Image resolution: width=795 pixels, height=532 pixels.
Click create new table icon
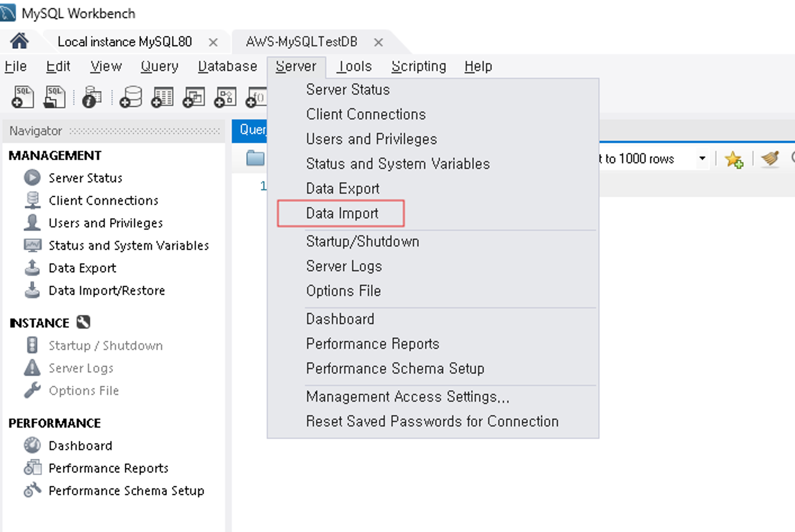163,97
